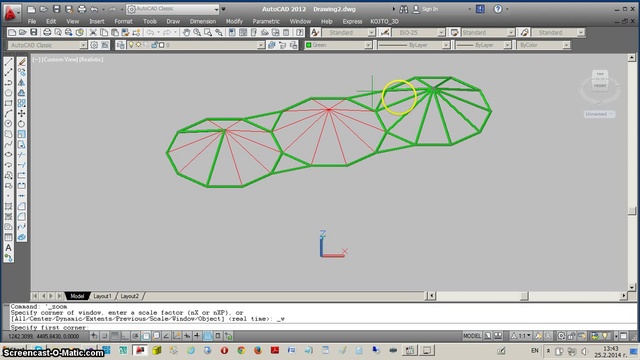Open the File menu
The image size is (640, 360).
pos(32,21)
